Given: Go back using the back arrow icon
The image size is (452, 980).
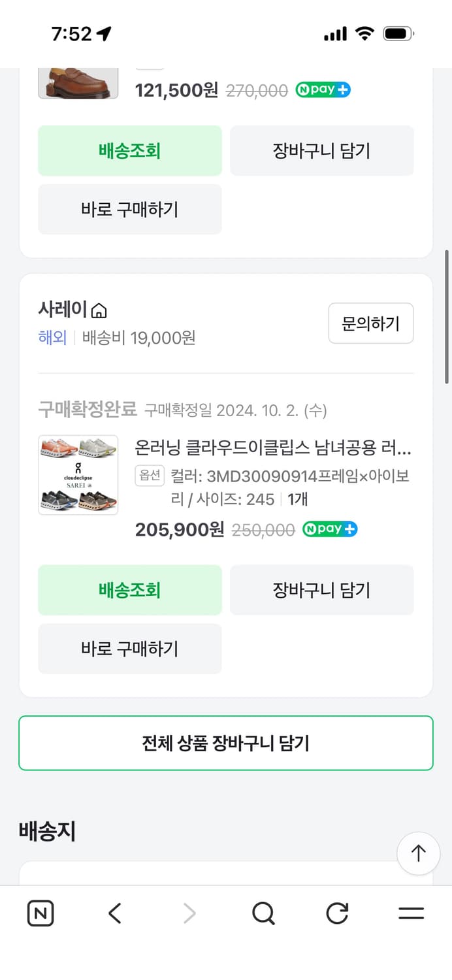Looking at the screenshot, I should pos(114,913).
